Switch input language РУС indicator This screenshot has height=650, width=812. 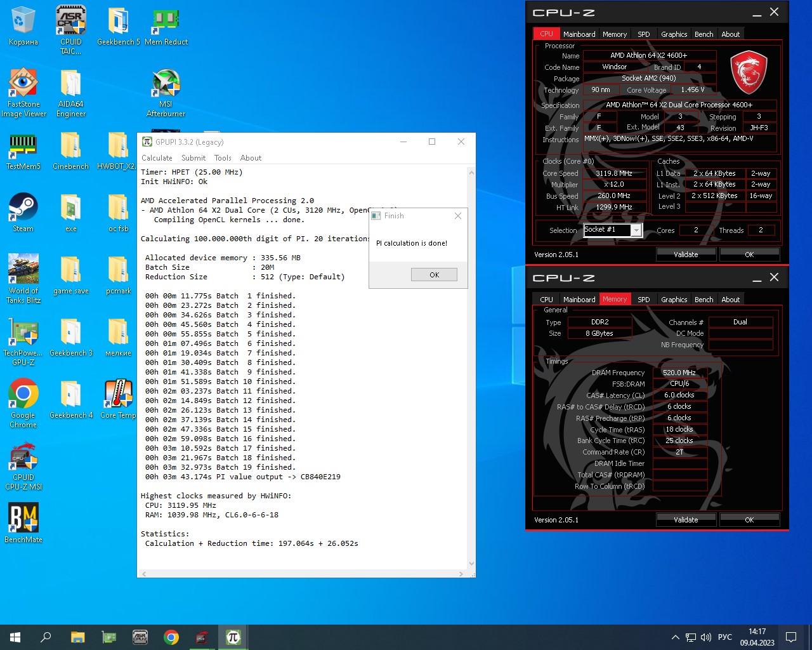(x=725, y=637)
